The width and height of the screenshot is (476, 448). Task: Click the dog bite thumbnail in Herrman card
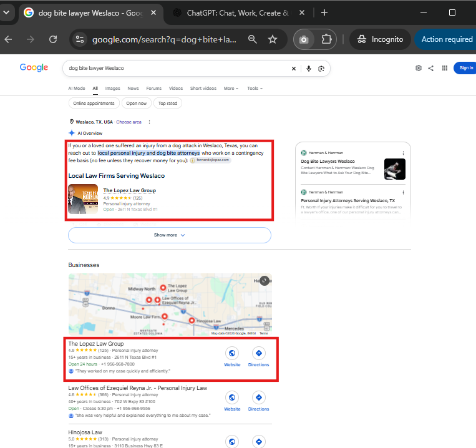tap(395, 169)
